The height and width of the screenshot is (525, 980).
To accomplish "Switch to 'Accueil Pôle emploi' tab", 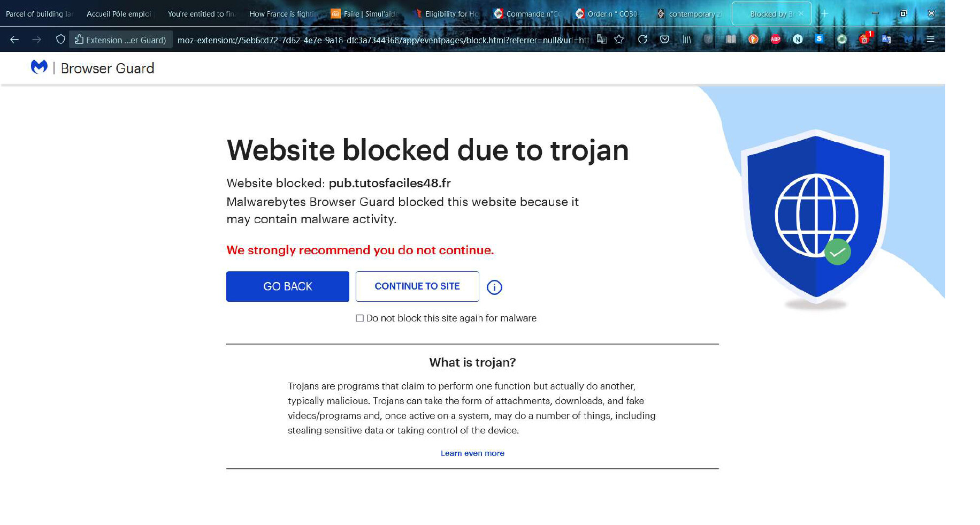I will [119, 14].
